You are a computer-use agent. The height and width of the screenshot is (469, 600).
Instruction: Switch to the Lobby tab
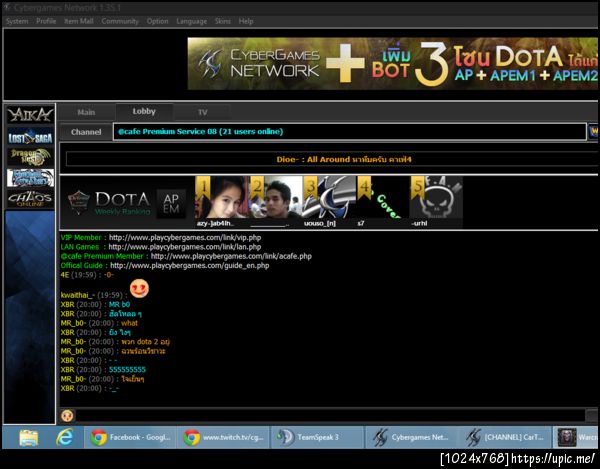144,111
